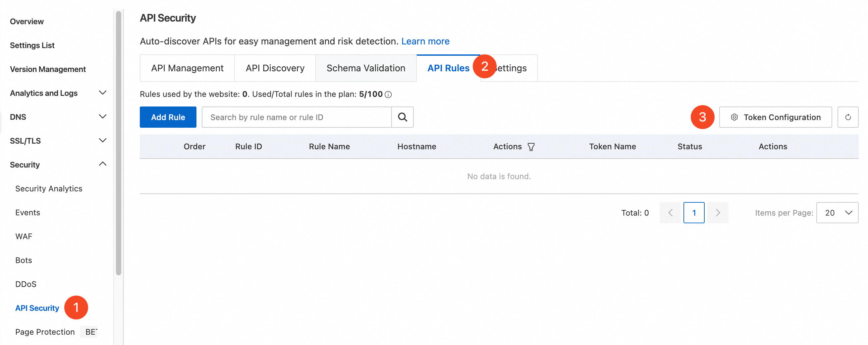Switch to the API Discovery tab
The height and width of the screenshot is (345, 868).
pyautogui.click(x=275, y=68)
